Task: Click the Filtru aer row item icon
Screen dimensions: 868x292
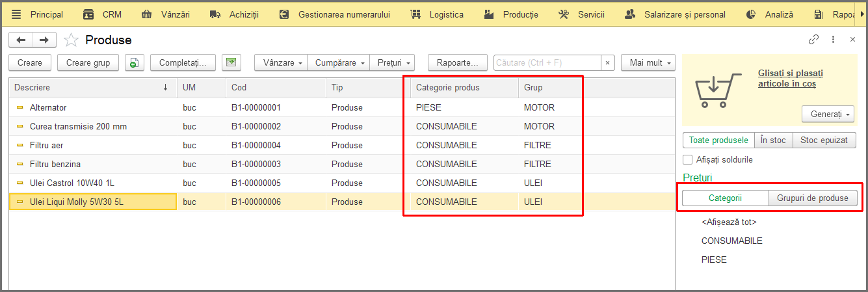Action: tap(20, 146)
